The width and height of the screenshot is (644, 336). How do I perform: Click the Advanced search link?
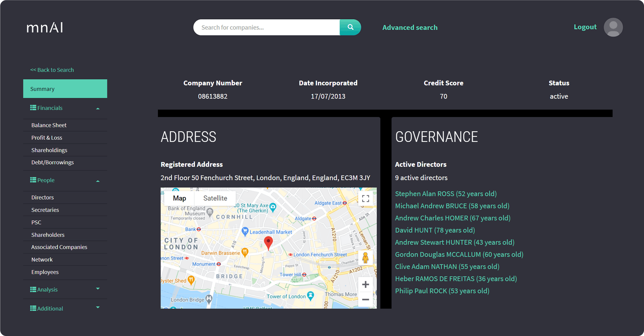(x=410, y=28)
